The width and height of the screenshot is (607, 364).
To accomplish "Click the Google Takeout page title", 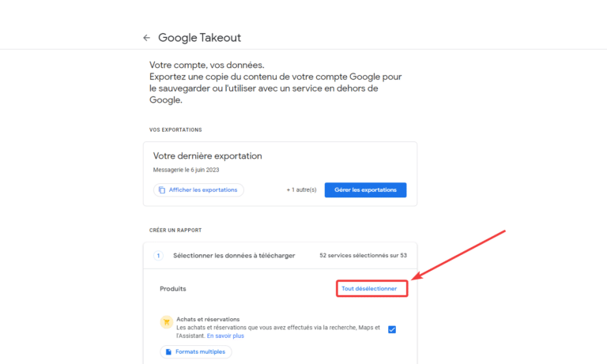I will pyautogui.click(x=199, y=38).
